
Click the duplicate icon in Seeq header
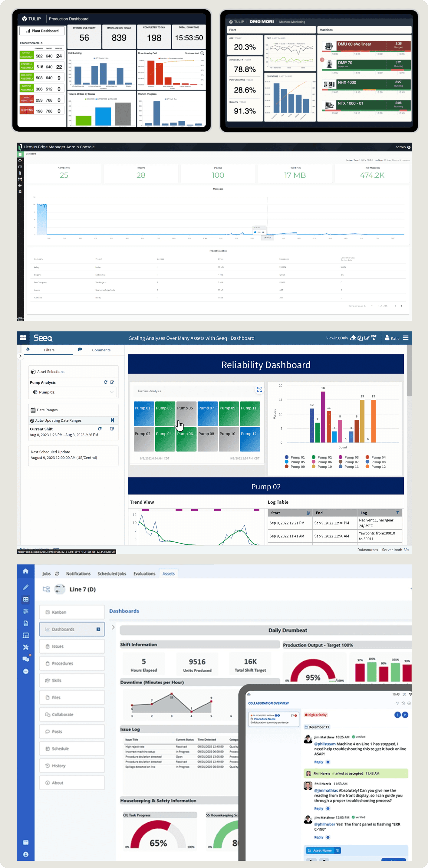[360, 338]
